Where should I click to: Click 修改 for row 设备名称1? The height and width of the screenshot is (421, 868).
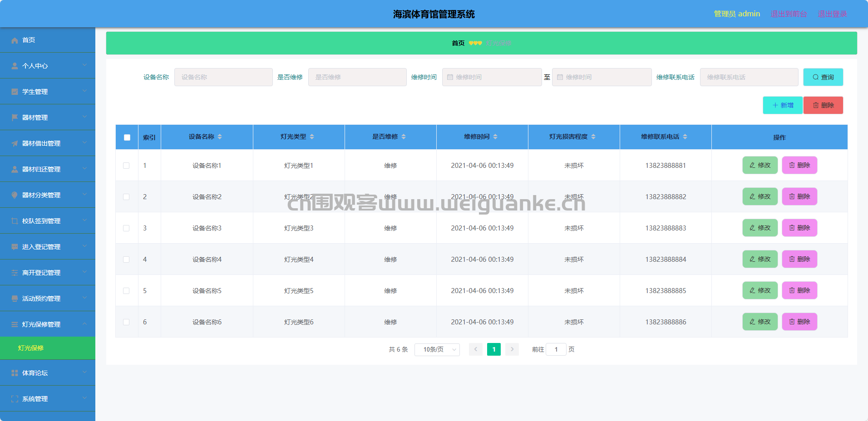click(x=760, y=165)
